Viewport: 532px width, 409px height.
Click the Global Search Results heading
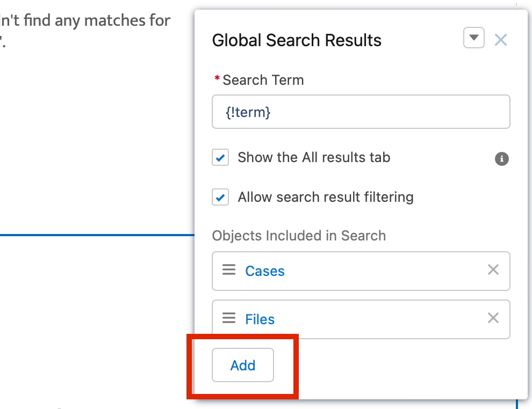click(297, 40)
